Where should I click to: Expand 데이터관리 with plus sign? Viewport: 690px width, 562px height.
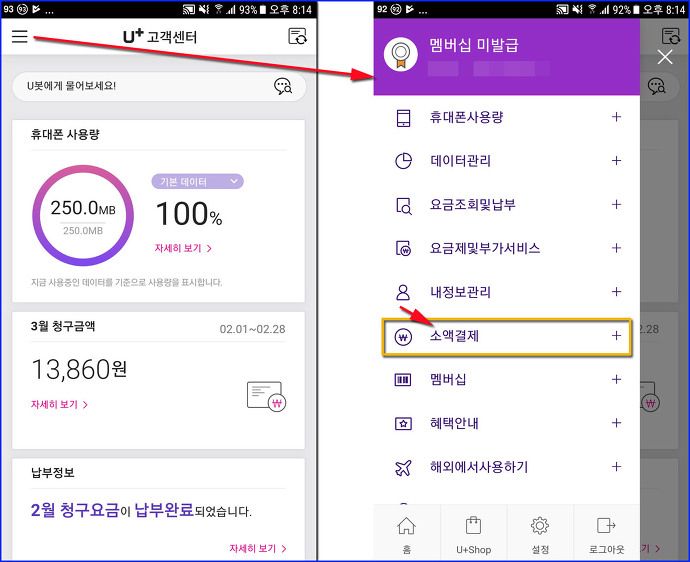pos(616,161)
